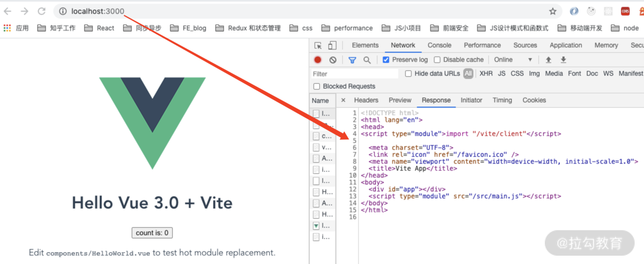
Task: Open the 知乎工作 bookmark folder
Action: pyautogui.click(x=57, y=28)
